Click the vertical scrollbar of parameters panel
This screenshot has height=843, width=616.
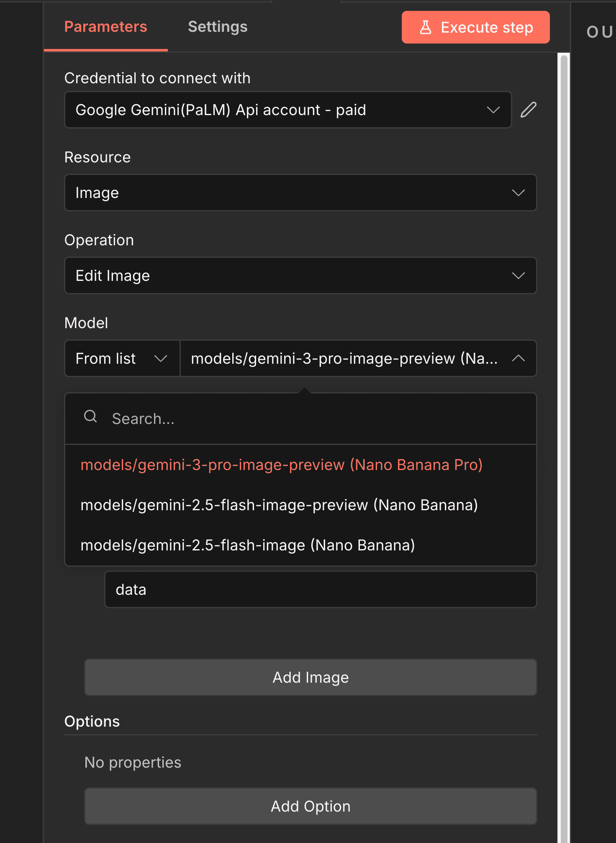564,448
